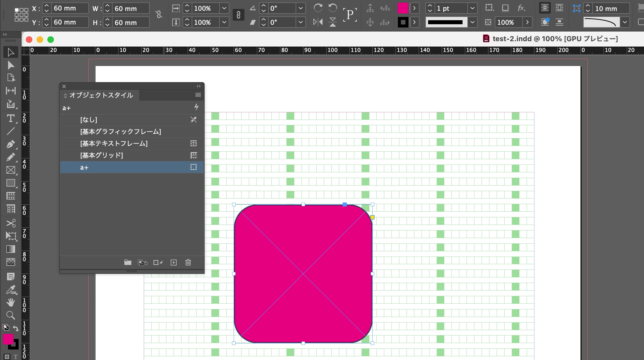Image resolution: width=644 pixels, height=360 pixels.
Task: Open the stroke type dropdown
Action: (x=472, y=22)
